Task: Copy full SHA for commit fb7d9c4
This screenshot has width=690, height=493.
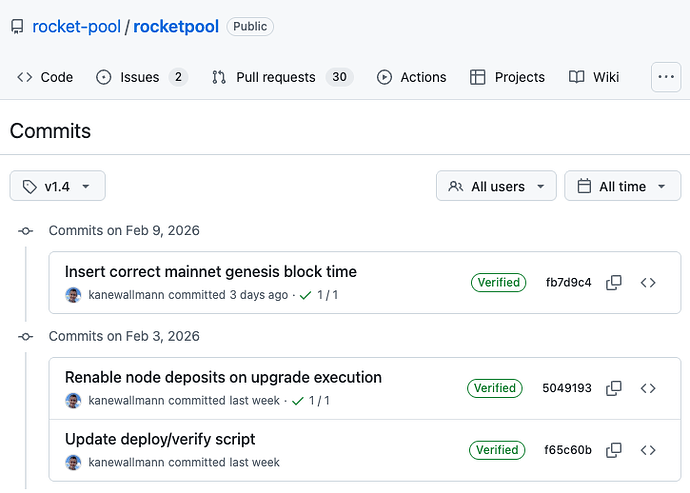Action: pyautogui.click(x=614, y=283)
